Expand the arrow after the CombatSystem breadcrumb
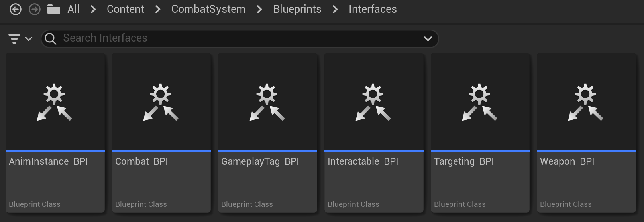 click(x=259, y=9)
